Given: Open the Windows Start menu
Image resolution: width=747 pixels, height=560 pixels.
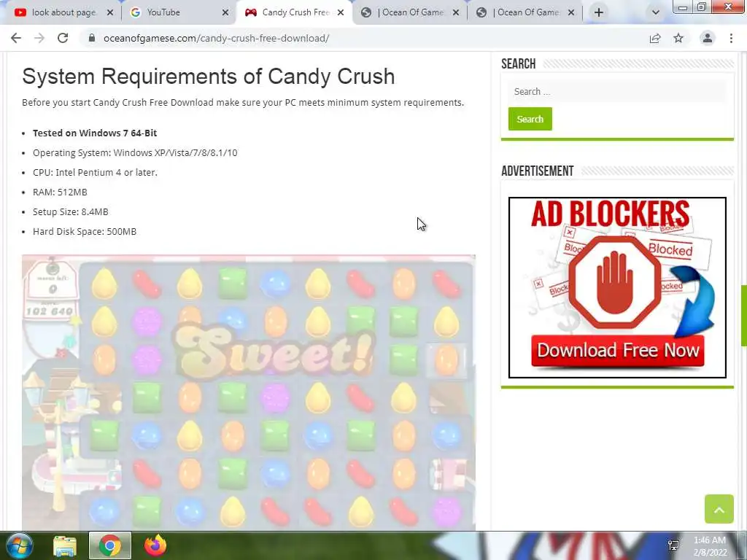Looking at the screenshot, I should [19, 545].
